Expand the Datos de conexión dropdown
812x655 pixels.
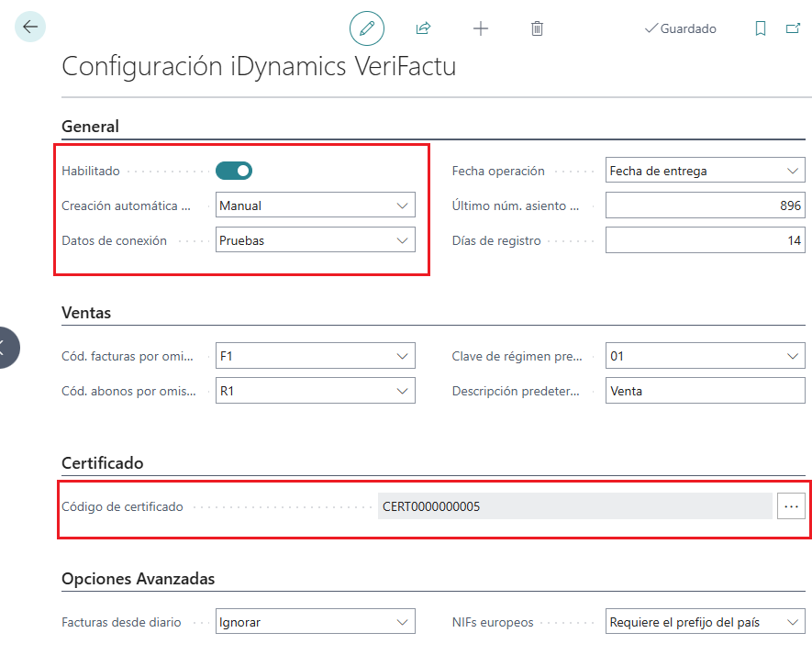316,240
